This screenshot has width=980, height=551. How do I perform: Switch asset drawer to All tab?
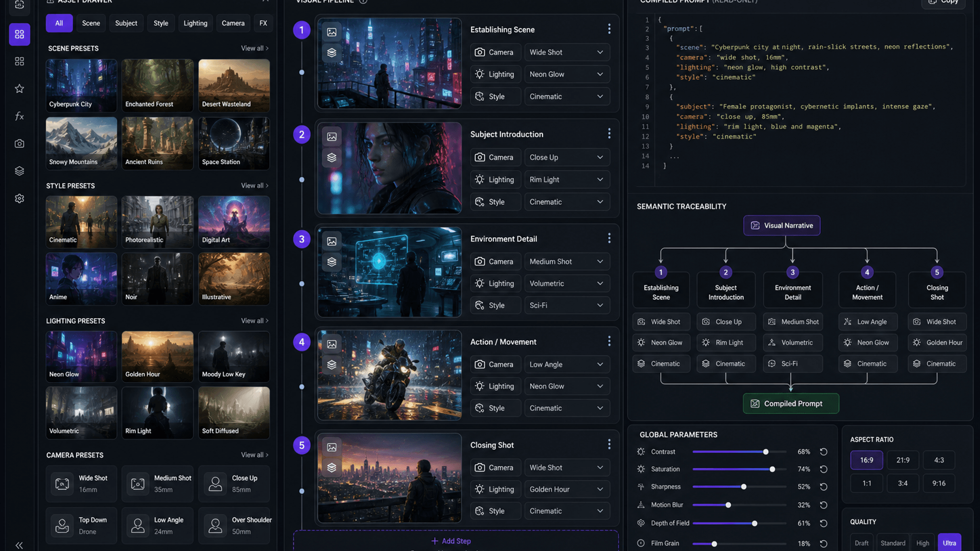pyautogui.click(x=59, y=23)
